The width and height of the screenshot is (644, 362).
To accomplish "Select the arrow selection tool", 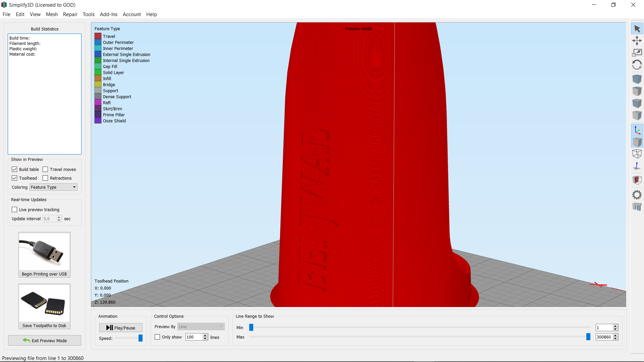I will coord(637,28).
